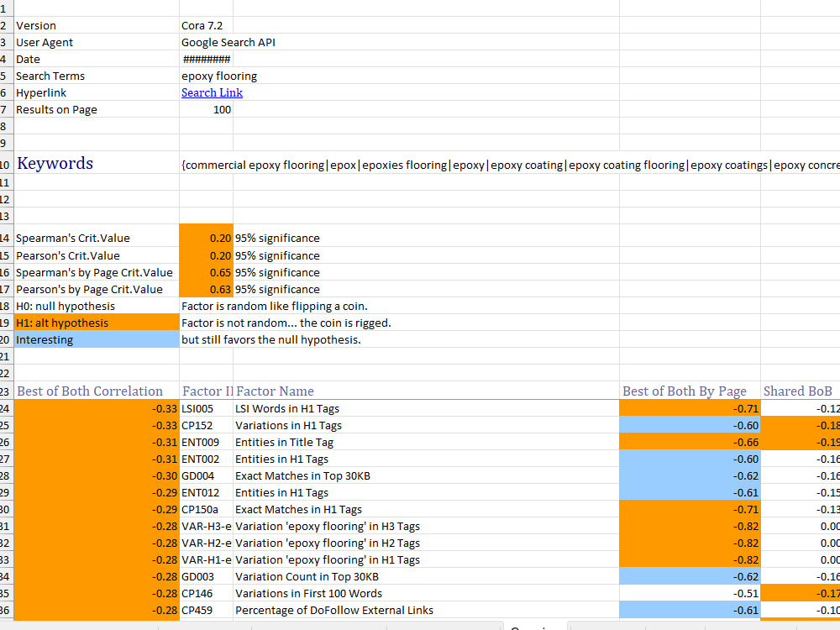Select the -0.71 By Page value in the LSI005 row
Viewport: 840px width, 630px height.
(x=690, y=408)
